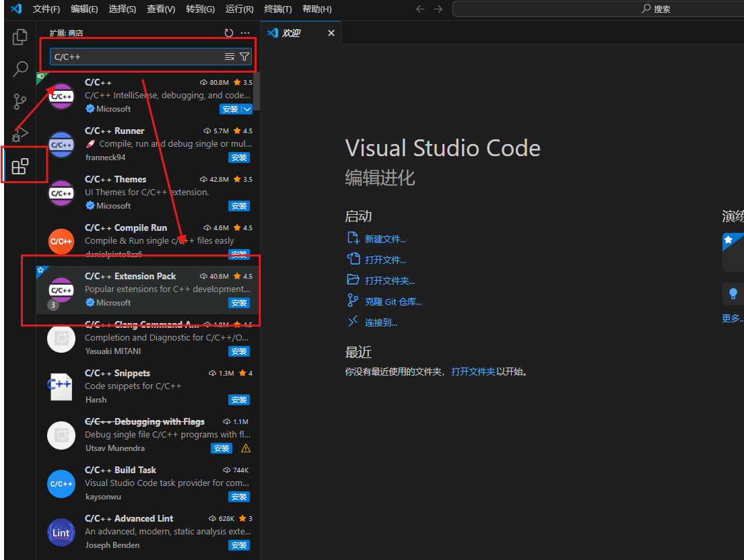The height and width of the screenshot is (560, 744).
Task: Open the 转到(G) menu
Action: click(200, 9)
